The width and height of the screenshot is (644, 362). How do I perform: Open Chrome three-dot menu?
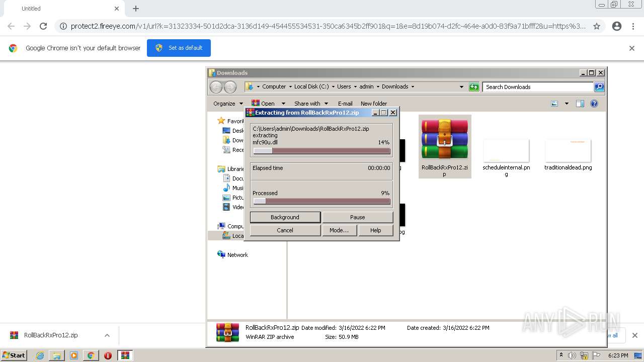click(x=633, y=26)
